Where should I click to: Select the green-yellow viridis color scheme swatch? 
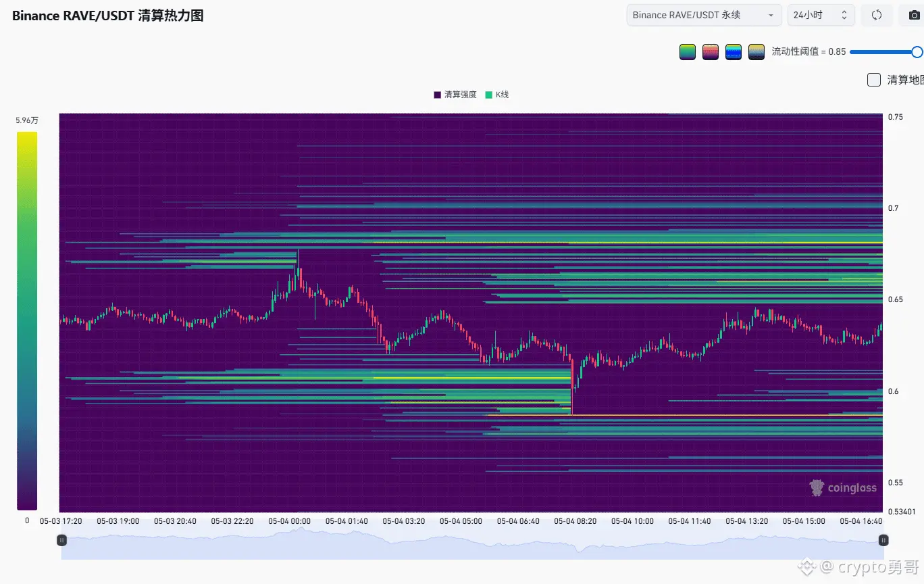(x=688, y=52)
